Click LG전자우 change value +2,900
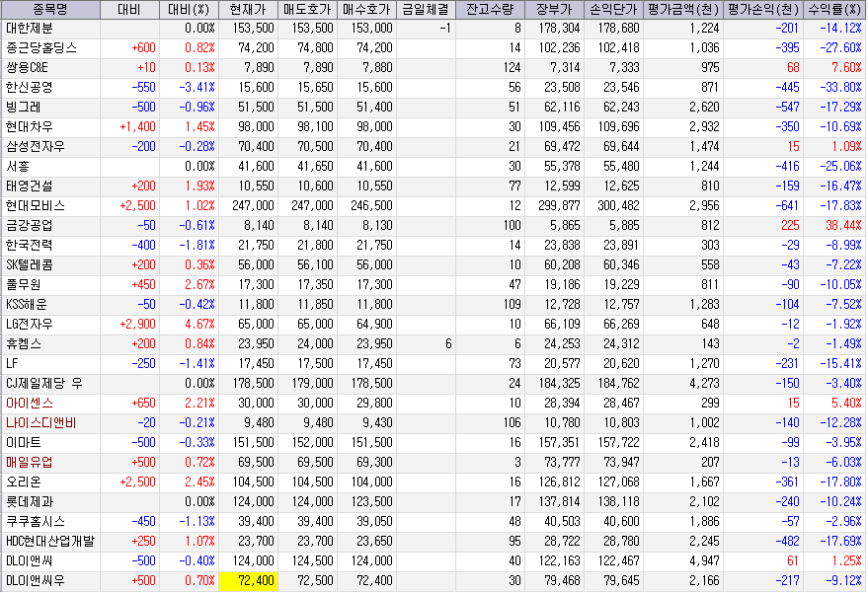The width and height of the screenshot is (868, 593). (x=138, y=325)
